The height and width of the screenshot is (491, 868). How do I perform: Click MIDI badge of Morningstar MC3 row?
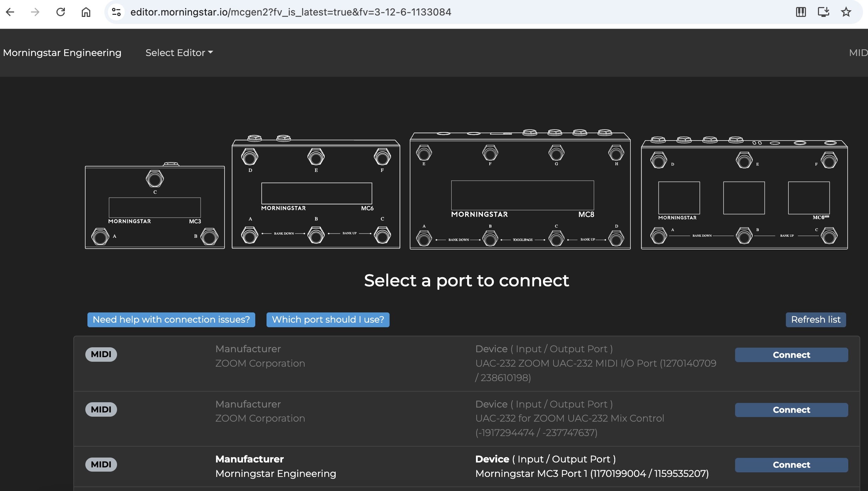click(x=101, y=465)
